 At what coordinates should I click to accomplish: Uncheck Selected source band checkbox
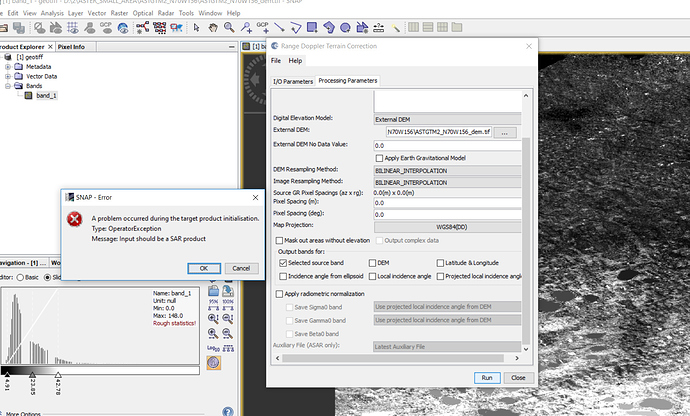point(283,263)
